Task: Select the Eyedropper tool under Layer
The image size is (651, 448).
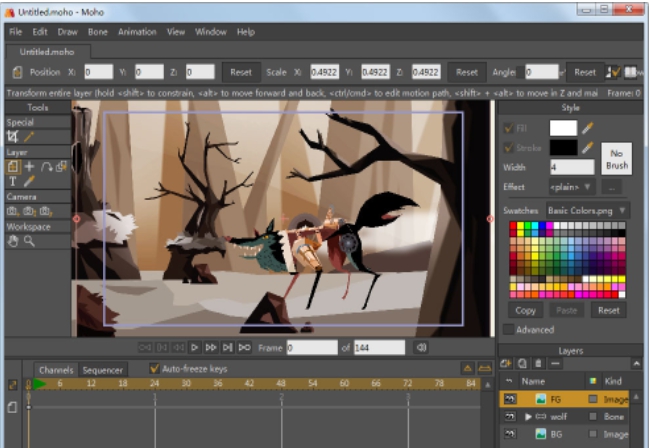Action: point(29,181)
